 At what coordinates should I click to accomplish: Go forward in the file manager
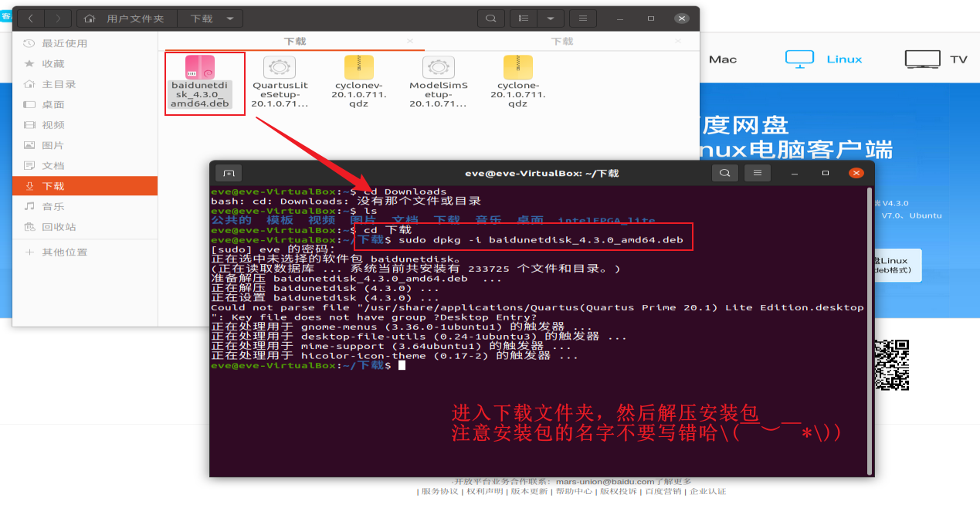click(x=59, y=19)
